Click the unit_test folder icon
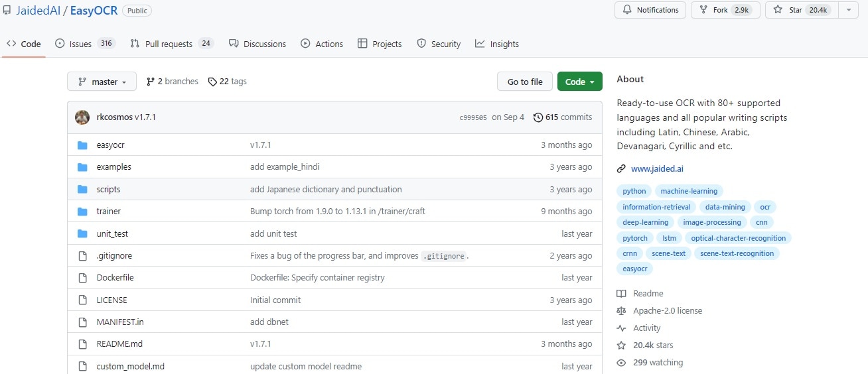Viewport: 868px width, 374px height. coord(82,234)
